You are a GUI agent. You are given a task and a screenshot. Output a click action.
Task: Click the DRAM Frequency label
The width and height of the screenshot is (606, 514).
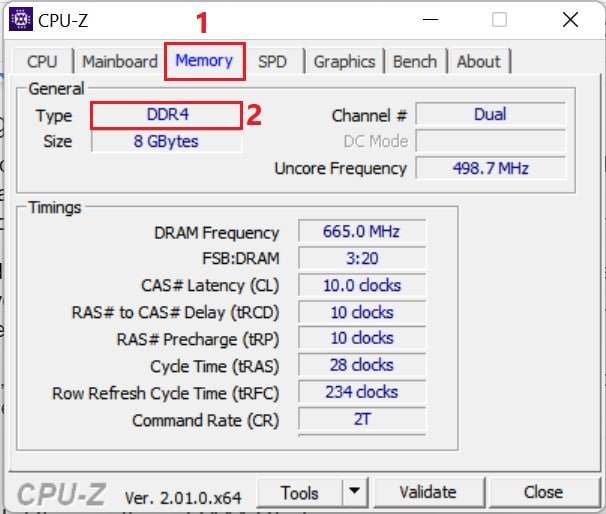tap(216, 233)
